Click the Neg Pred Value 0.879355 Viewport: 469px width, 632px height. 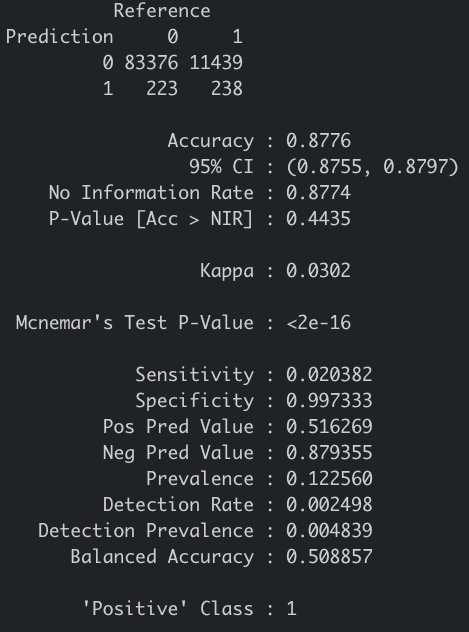(x=329, y=453)
